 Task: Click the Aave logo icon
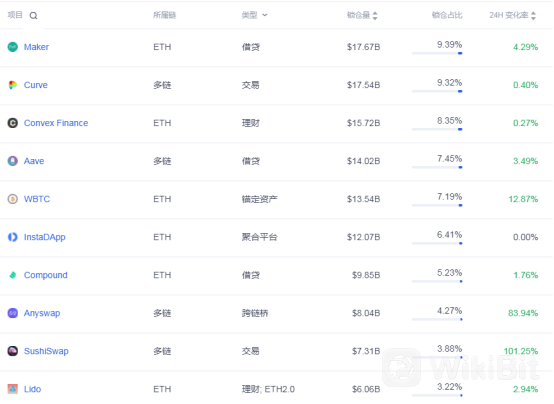coord(13,161)
